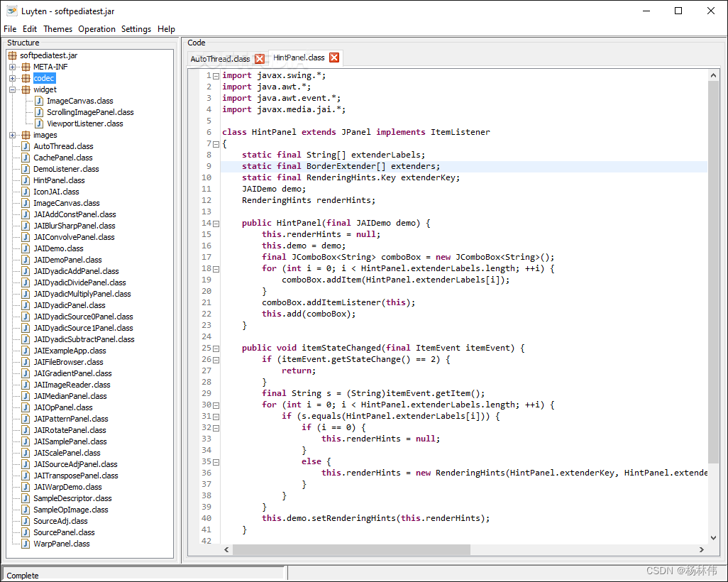
Task: Click the Luyten logo in the title bar
Action: tap(11, 11)
